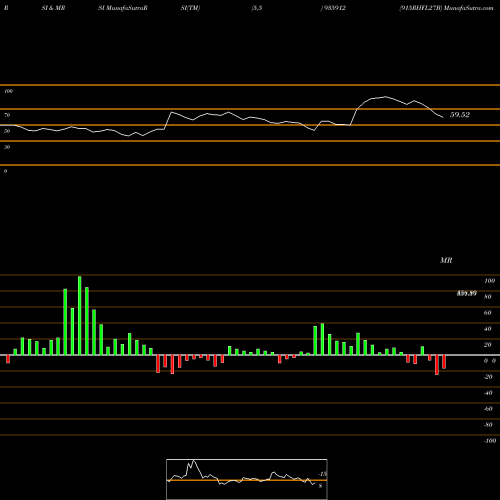Click the 80 label on histogram axis

pyautogui.click(x=488, y=297)
